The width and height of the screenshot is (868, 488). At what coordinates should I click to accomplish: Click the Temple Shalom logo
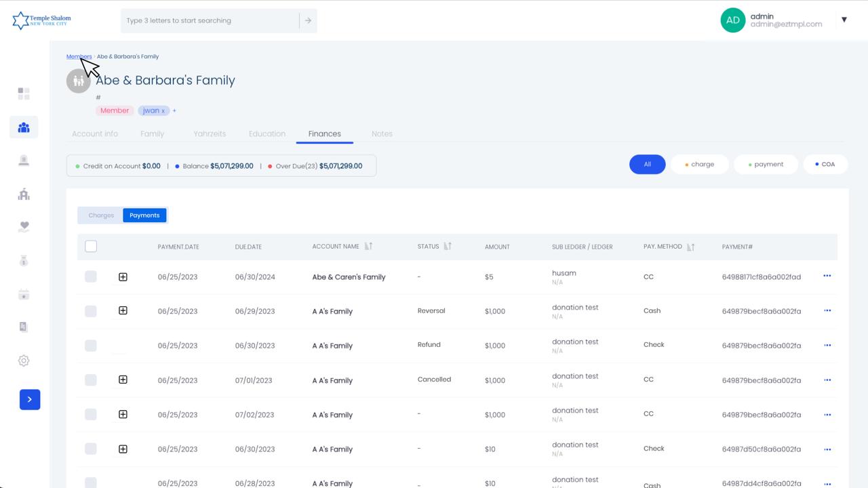tap(41, 20)
